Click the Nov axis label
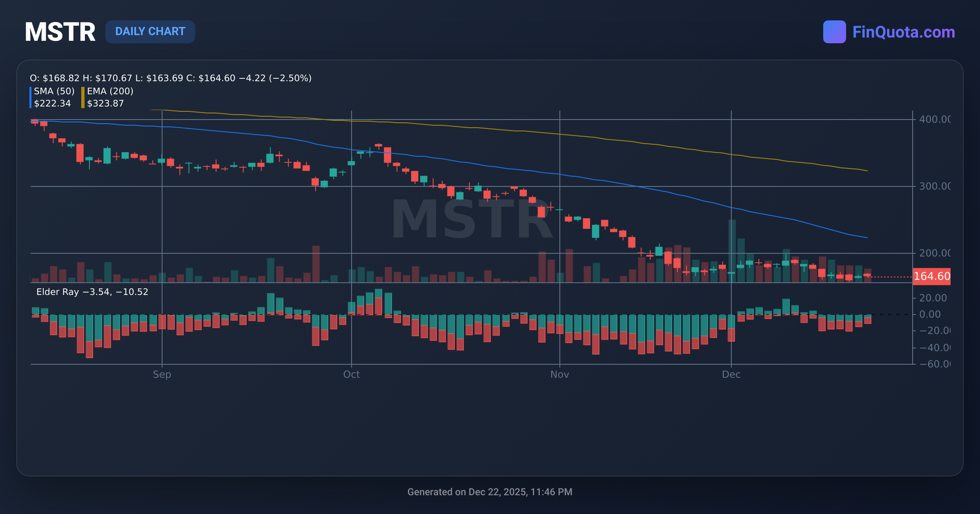 click(560, 374)
